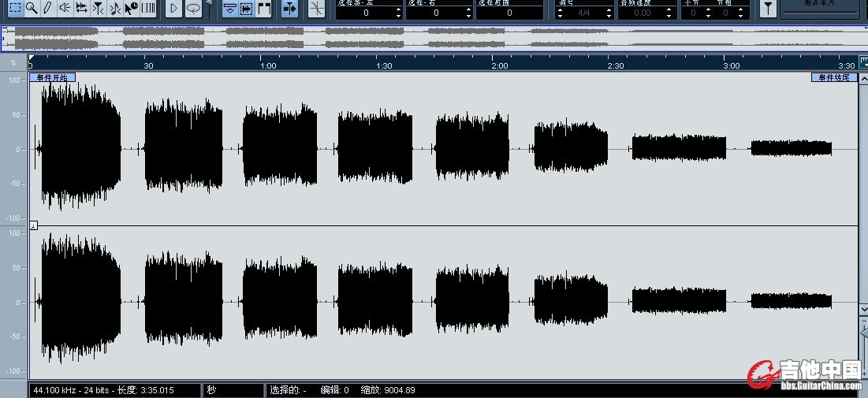Select the Audio Tempo Definition note tool

[114, 8]
